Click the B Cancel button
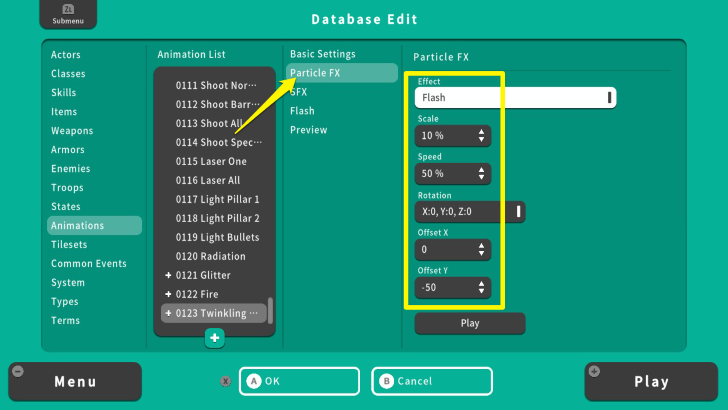 coord(432,381)
